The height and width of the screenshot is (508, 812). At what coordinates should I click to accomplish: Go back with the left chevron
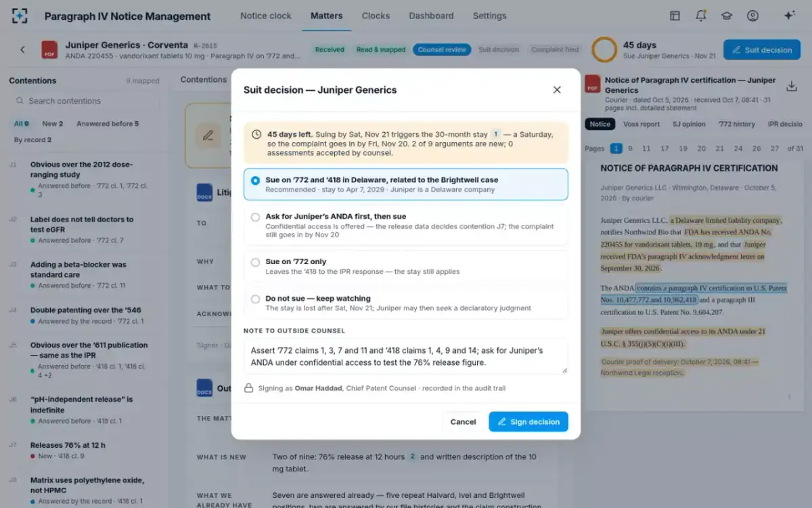pos(22,49)
